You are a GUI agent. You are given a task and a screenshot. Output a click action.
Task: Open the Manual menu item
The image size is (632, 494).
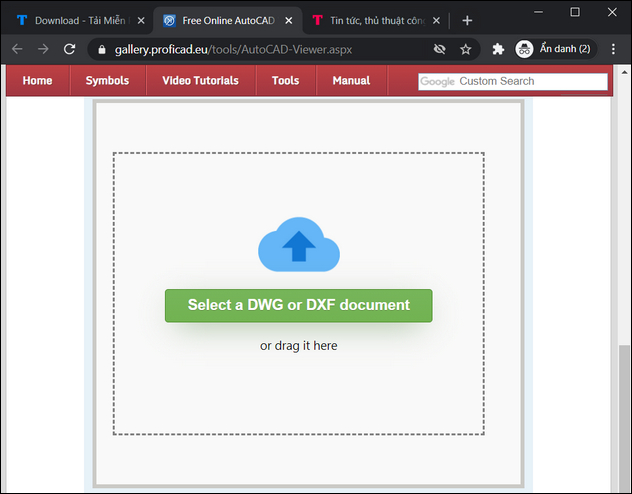(351, 81)
